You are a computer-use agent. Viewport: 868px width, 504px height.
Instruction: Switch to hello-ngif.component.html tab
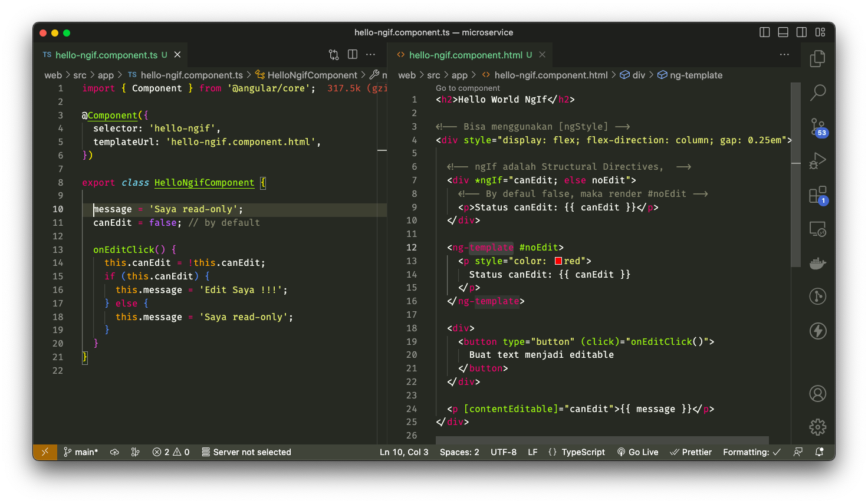pyautogui.click(x=465, y=55)
